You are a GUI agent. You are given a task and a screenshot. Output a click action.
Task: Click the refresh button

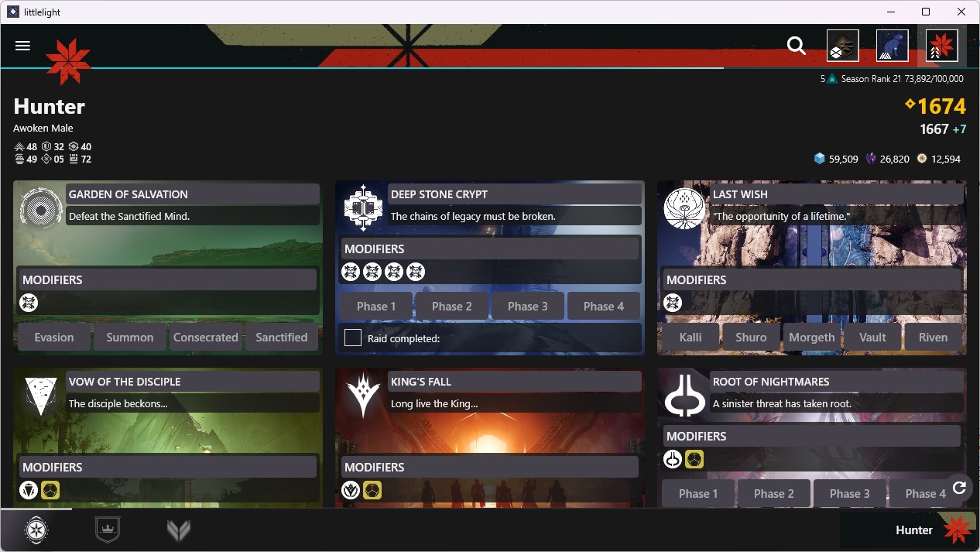pos(959,488)
